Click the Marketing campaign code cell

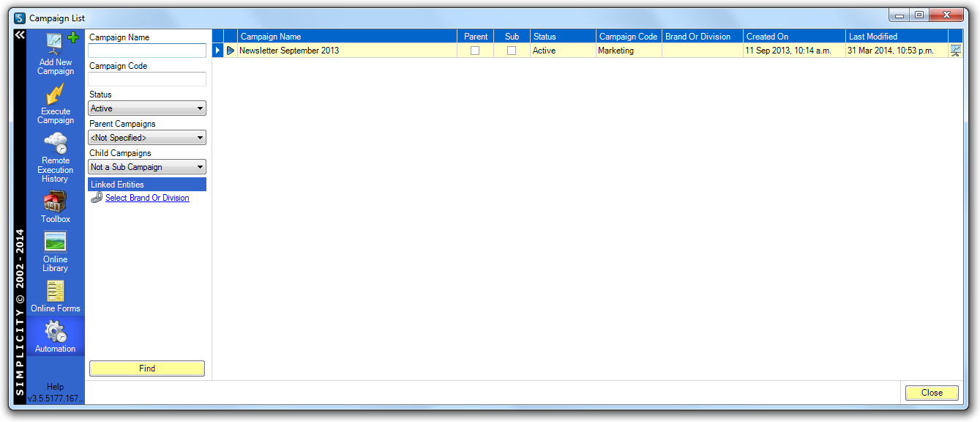[x=629, y=51]
